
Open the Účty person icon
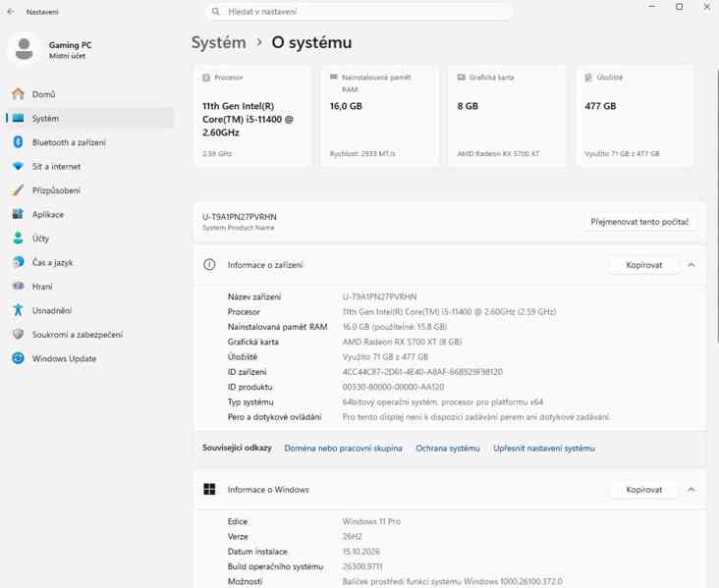(x=18, y=238)
